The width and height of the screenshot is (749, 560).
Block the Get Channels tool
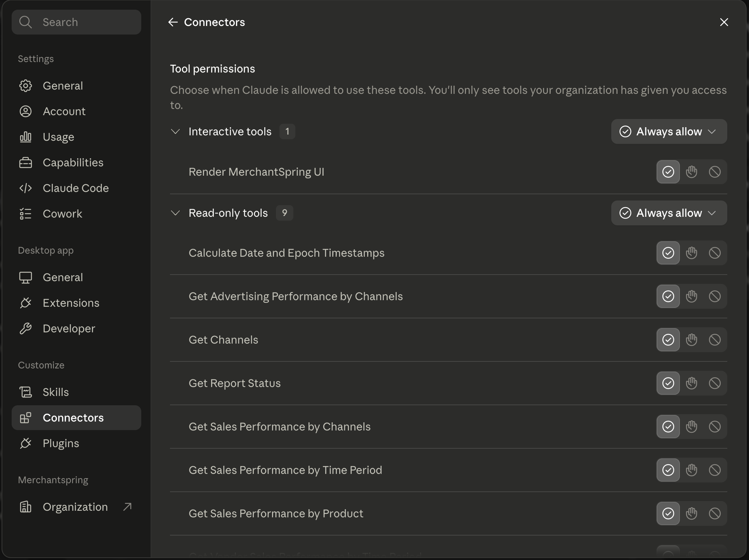click(715, 340)
